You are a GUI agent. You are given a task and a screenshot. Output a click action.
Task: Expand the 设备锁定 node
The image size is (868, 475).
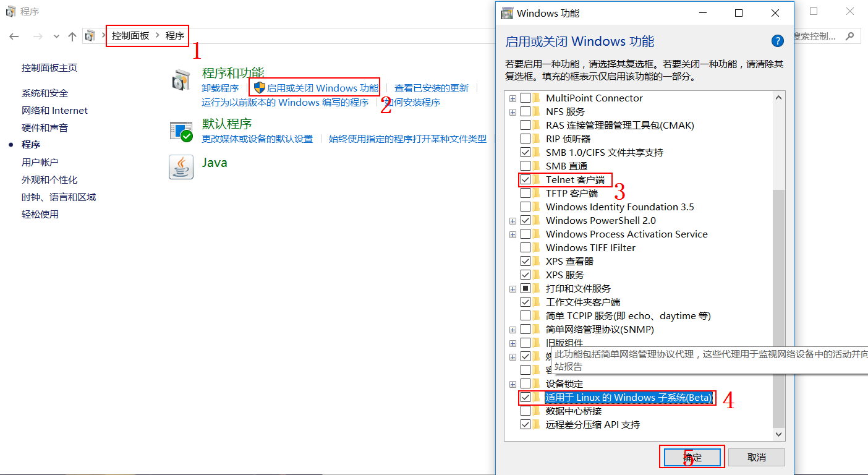(x=513, y=384)
